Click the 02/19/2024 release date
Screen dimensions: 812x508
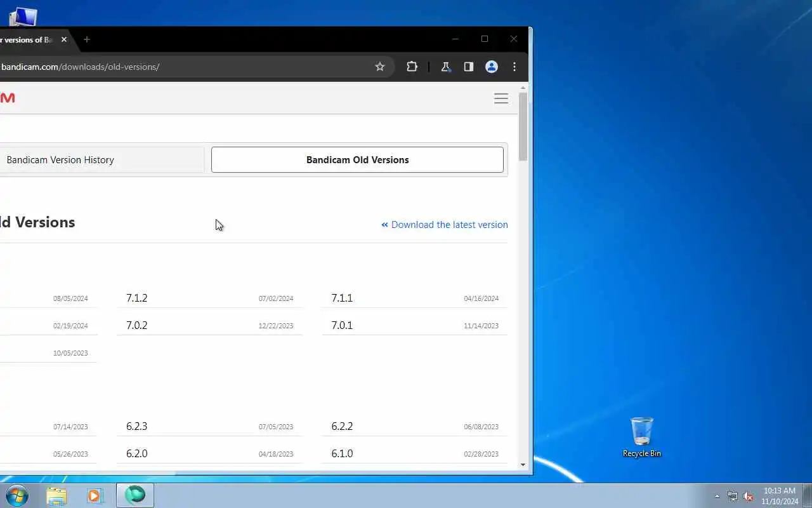(x=70, y=326)
